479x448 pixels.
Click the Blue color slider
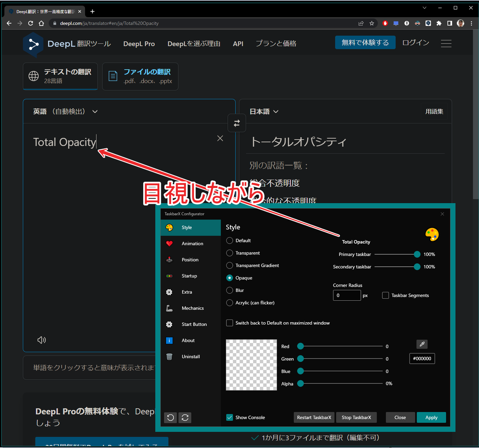[x=340, y=371]
